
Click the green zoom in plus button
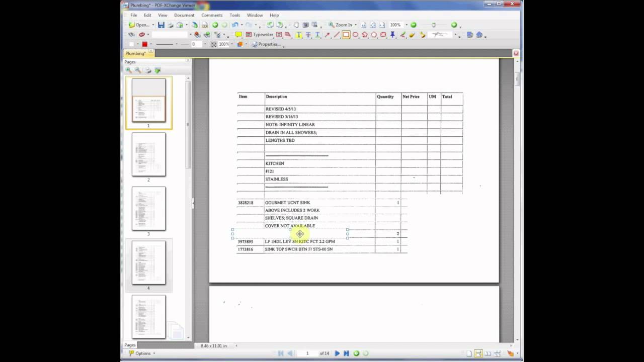point(454,25)
